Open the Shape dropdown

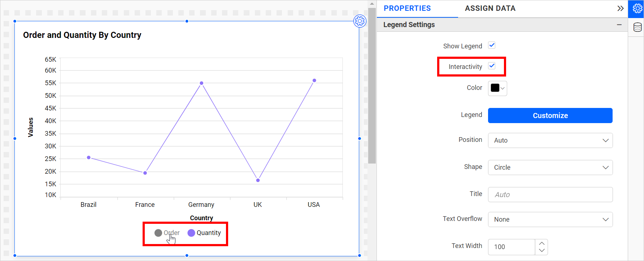point(550,168)
